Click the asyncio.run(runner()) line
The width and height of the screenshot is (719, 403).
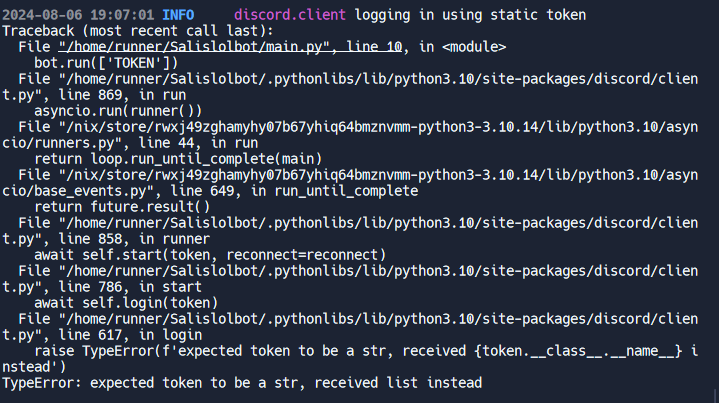[x=118, y=111]
